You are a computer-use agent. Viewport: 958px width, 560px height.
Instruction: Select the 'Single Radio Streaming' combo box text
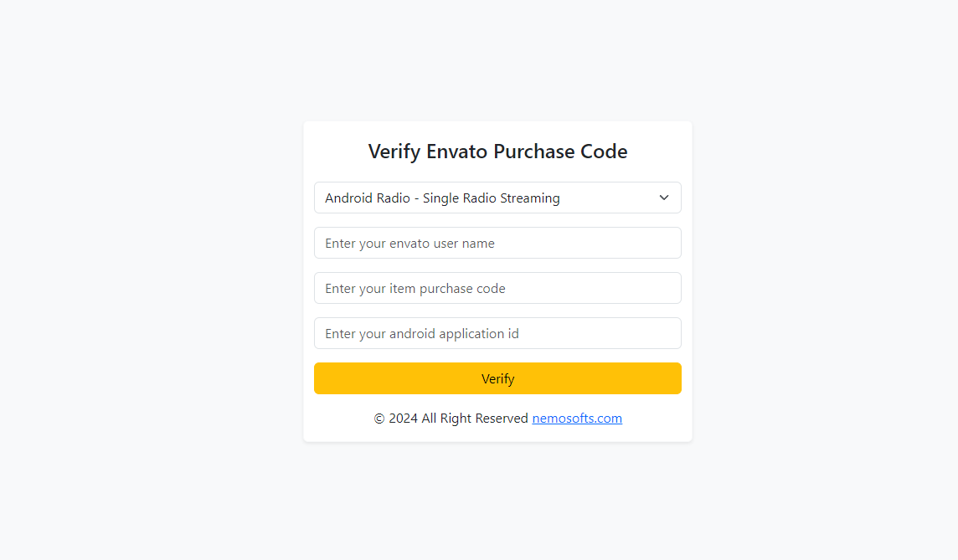pyautogui.click(x=492, y=198)
